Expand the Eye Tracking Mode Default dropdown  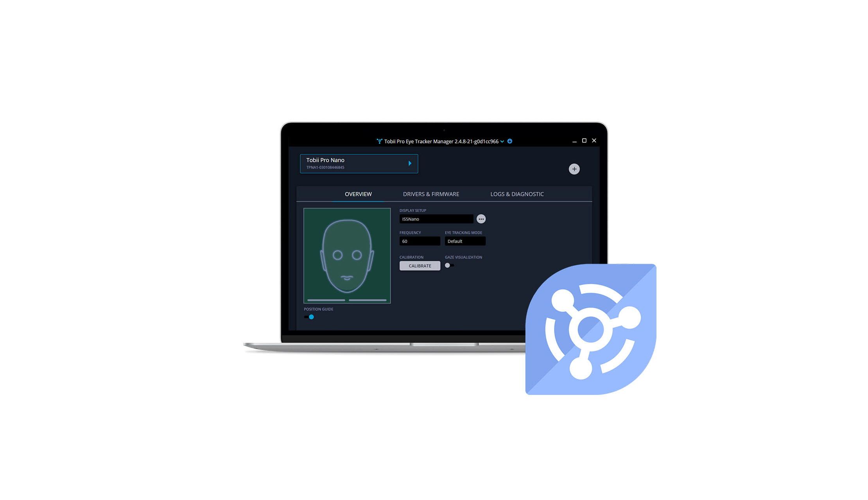465,241
